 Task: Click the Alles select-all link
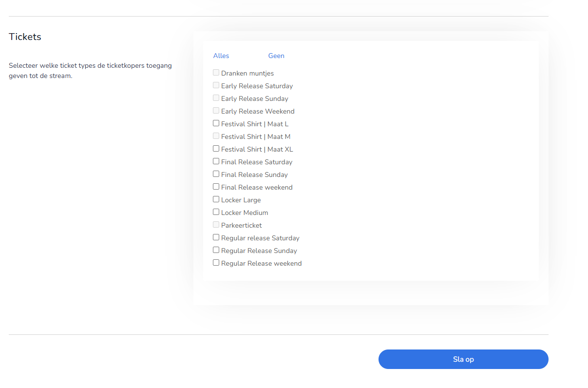click(x=221, y=56)
